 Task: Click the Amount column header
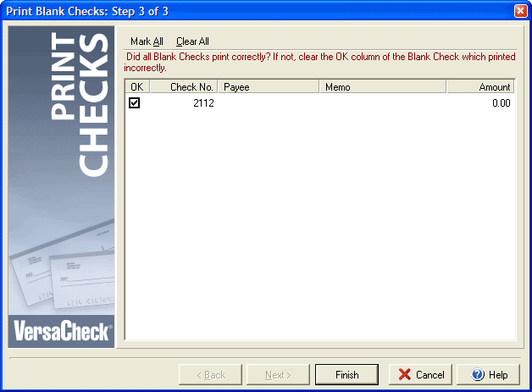(x=480, y=87)
